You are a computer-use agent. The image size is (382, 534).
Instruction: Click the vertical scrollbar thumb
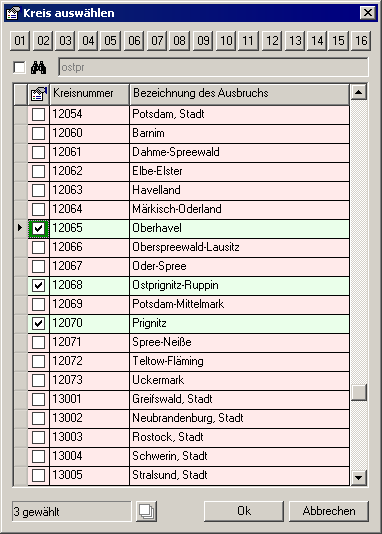click(x=359, y=392)
